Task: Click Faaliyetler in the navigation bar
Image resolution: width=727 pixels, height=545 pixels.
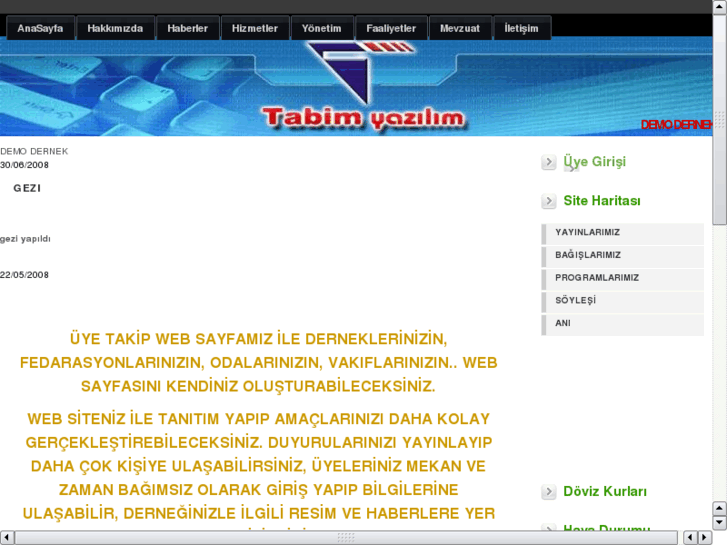Action: (391, 28)
